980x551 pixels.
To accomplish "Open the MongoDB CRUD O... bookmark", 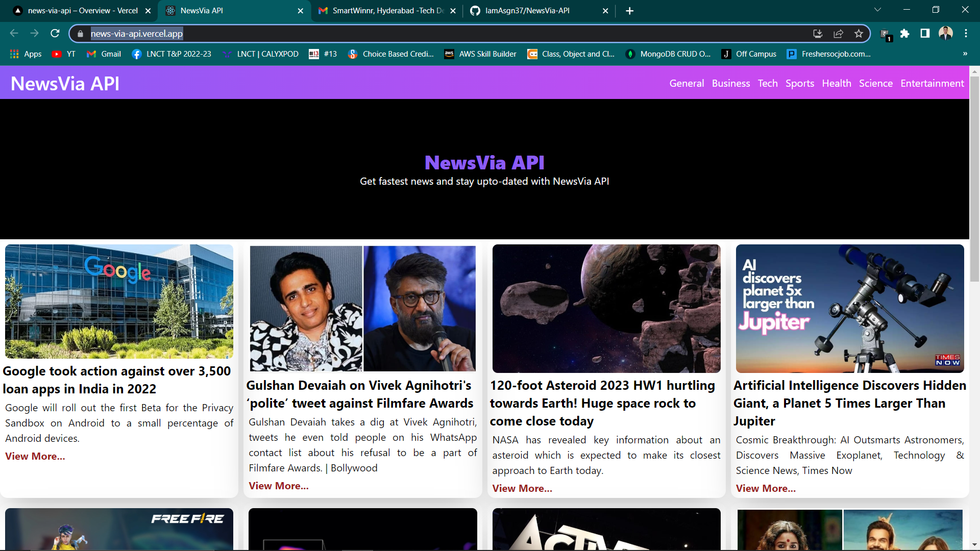I will 668,54.
